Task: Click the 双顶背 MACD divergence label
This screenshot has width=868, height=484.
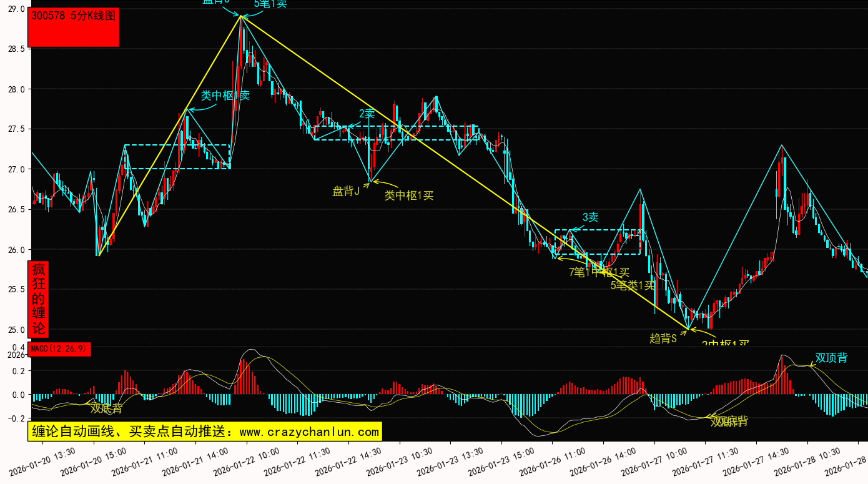Action: click(x=831, y=358)
